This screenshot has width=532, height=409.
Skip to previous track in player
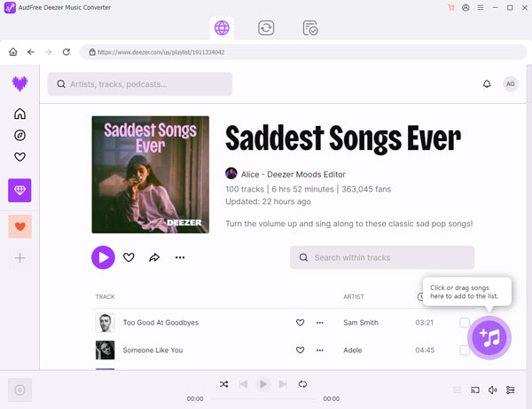click(244, 384)
